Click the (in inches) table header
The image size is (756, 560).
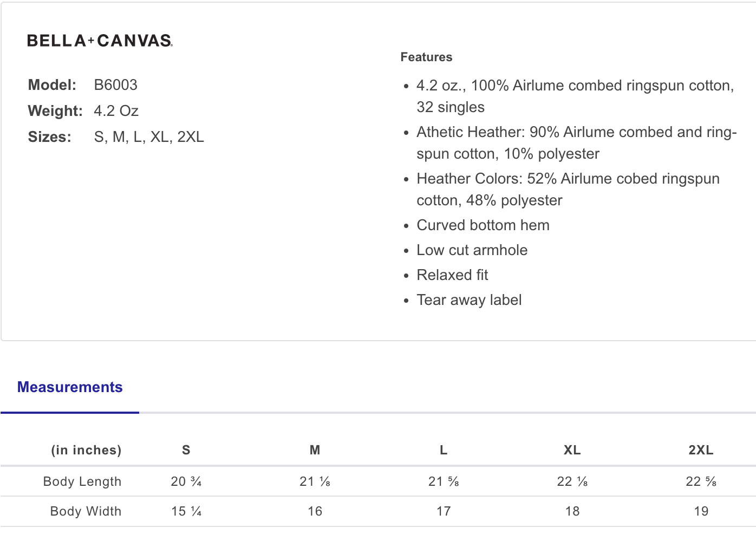[x=86, y=450]
